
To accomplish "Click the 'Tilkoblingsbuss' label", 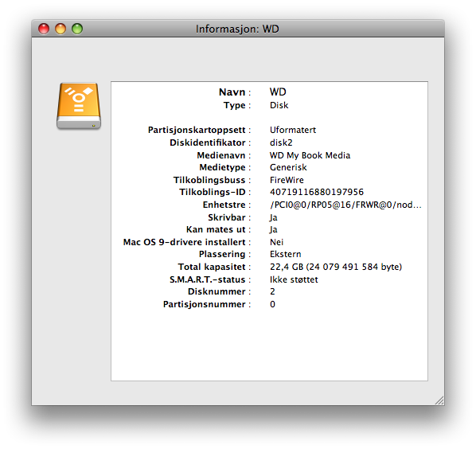I will [209, 180].
